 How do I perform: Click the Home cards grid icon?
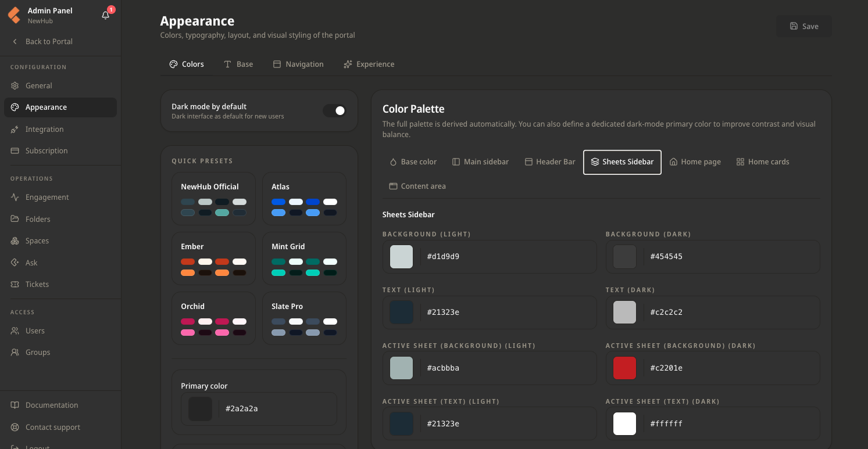[x=740, y=162]
